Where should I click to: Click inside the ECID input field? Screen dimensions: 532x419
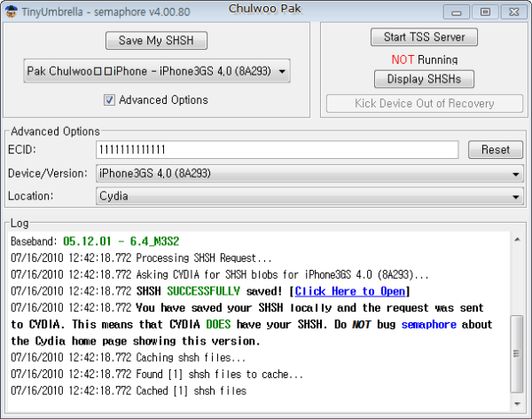pyautogui.click(x=278, y=150)
